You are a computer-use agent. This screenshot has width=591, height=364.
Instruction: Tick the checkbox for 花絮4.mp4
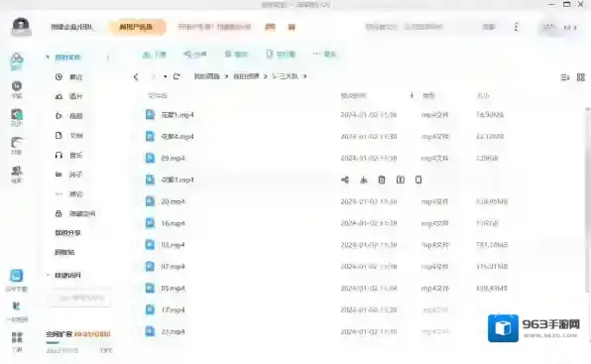pyautogui.click(x=136, y=137)
